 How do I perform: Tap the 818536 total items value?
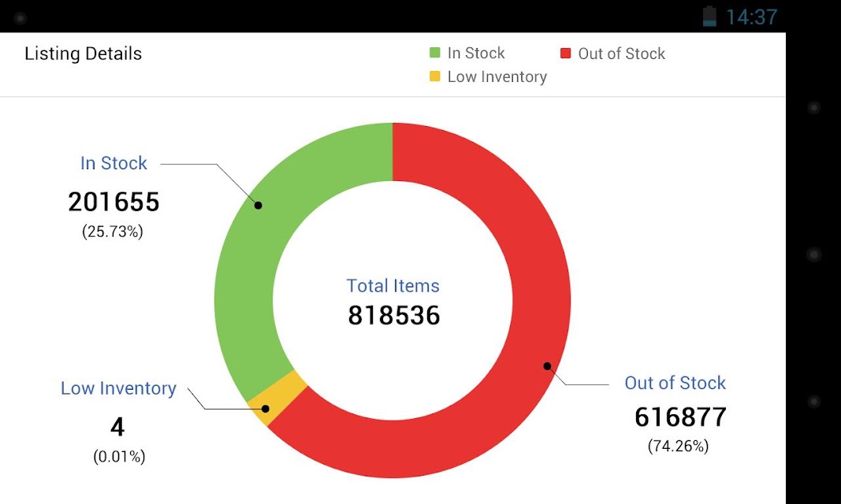pyautogui.click(x=393, y=315)
